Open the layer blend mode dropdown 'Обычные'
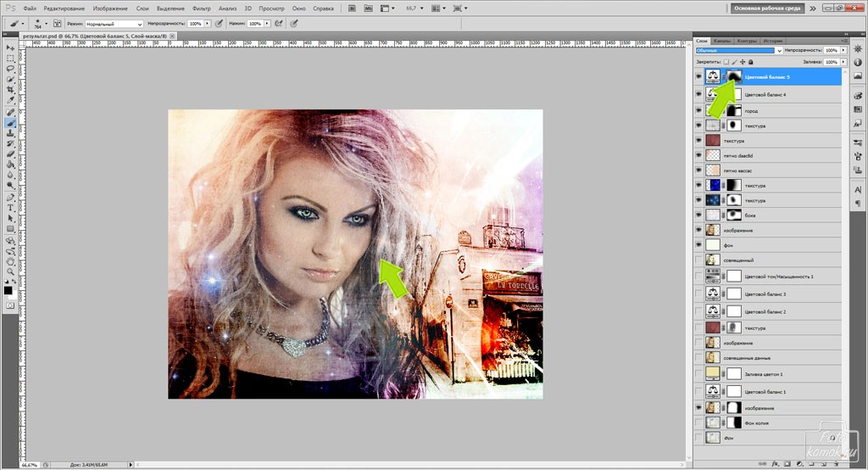Image resolution: width=868 pixels, height=470 pixels. (737, 51)
